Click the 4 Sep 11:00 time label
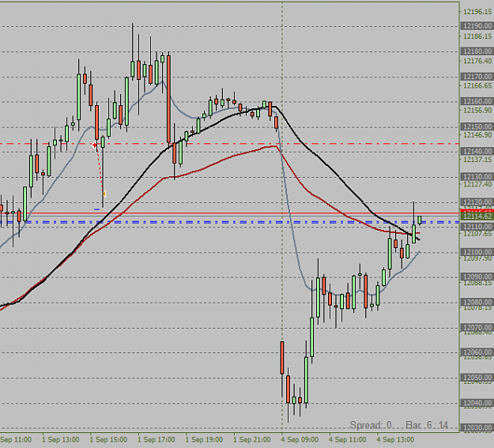Viewport: 494px width, 448px height. pyautogui.click(x=348, y=439)
